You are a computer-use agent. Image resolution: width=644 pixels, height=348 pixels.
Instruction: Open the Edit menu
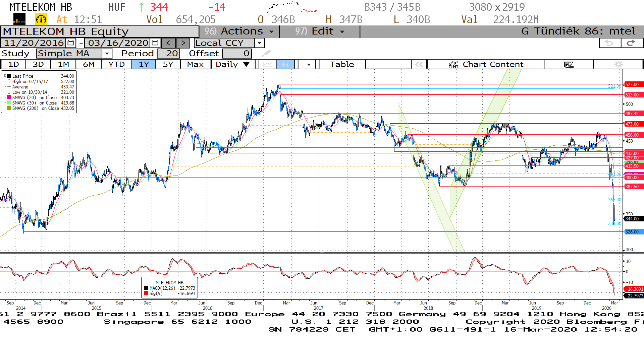320,31
